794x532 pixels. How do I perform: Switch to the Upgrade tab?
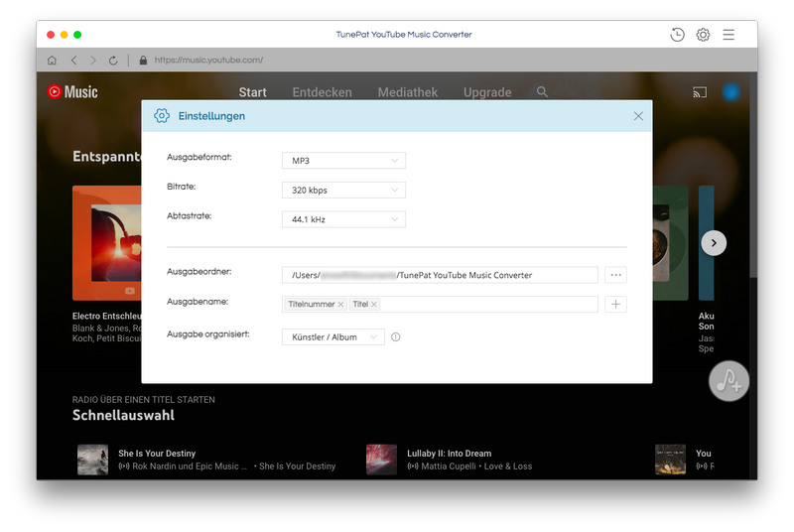pyautogui.click(x=487, y=92)
